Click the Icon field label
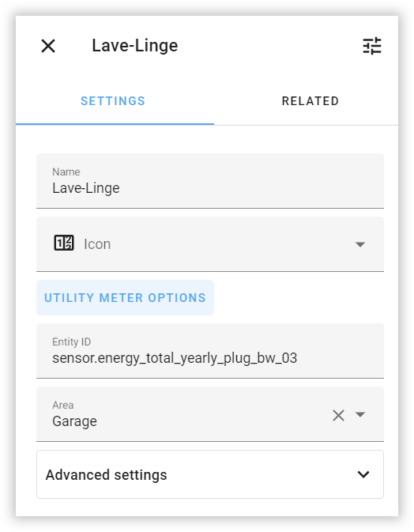The image size is (414, 532). (x=97, y=244)
